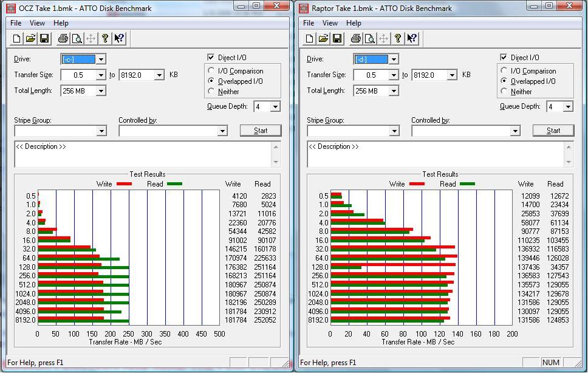Click Print Preview icon in Raptor window
This screenshot has width=588, height=373.
(370, 39)
